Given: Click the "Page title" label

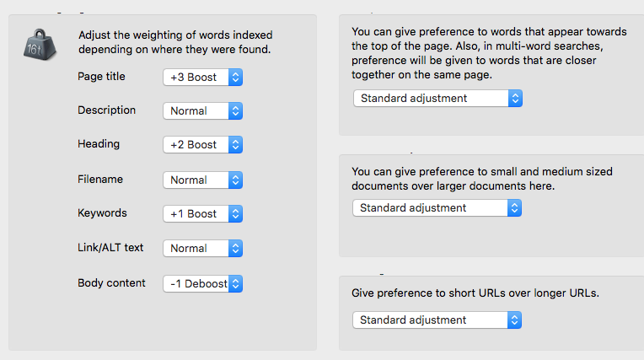Looking at the screenshot, I should click(101, 77).
